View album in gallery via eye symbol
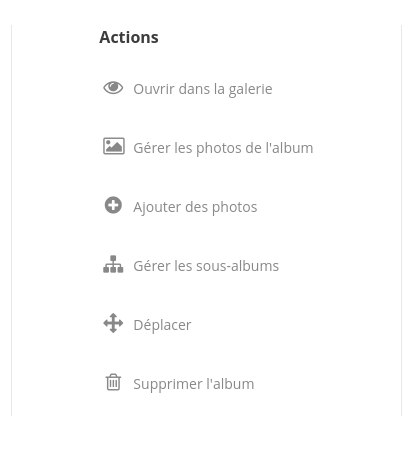The width and height of the screenshot is (416, 452). point(113,88)
